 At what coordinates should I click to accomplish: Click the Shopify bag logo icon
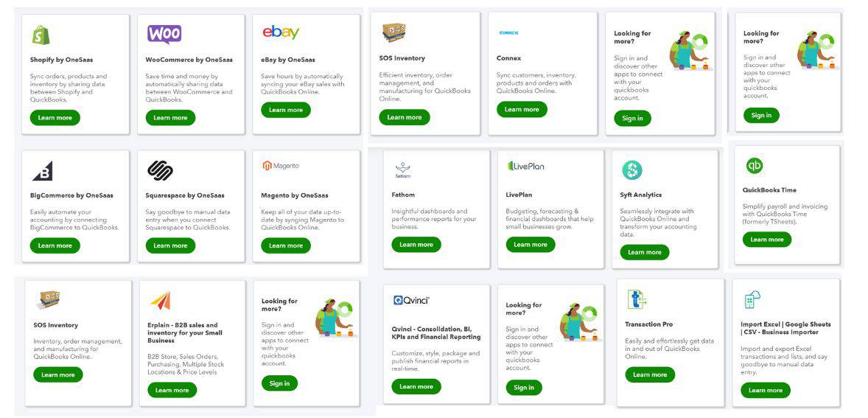[x=41, y=35]
